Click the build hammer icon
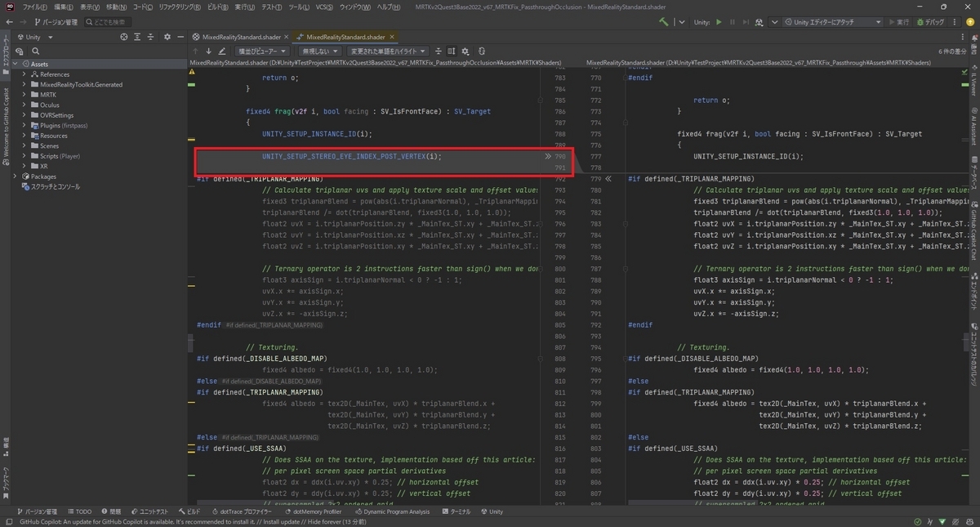Image resolution: width=980 pixels, height=527 pixels. (x=664, y=22)
